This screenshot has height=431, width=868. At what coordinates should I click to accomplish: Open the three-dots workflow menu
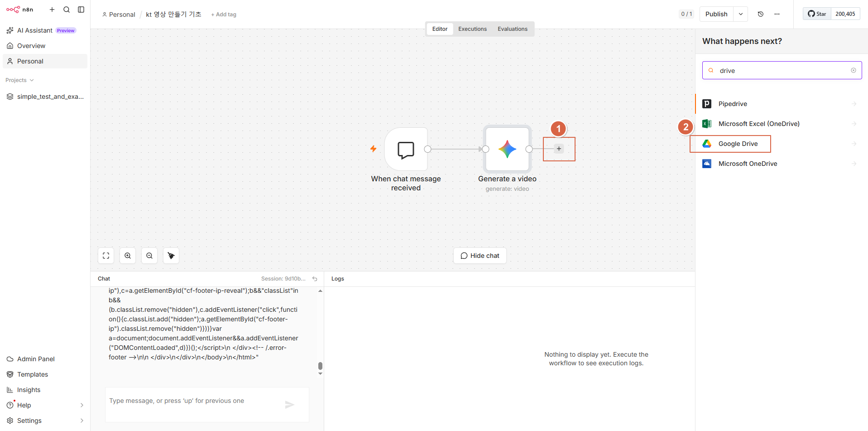tap(777, 14)
